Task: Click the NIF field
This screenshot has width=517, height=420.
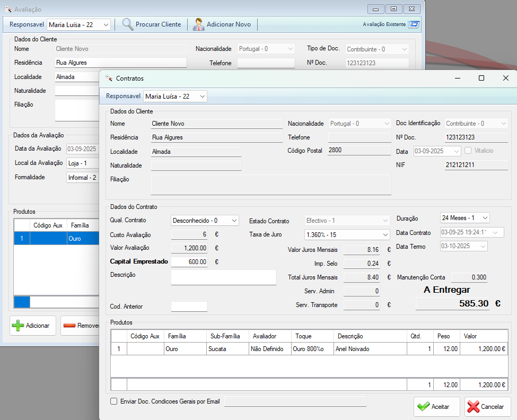Action: point(476,165)
